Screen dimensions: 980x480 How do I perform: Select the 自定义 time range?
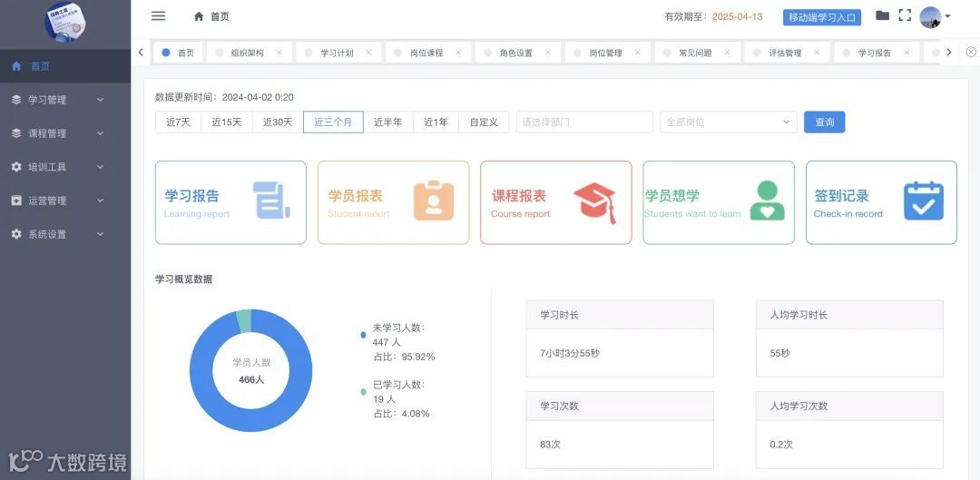(x=484, y=122)
